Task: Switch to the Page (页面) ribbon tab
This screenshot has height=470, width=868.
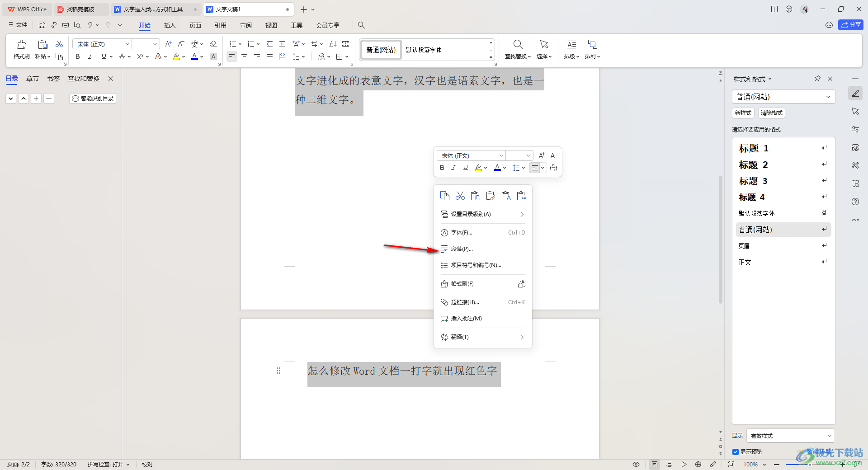Action: point(195,25)
